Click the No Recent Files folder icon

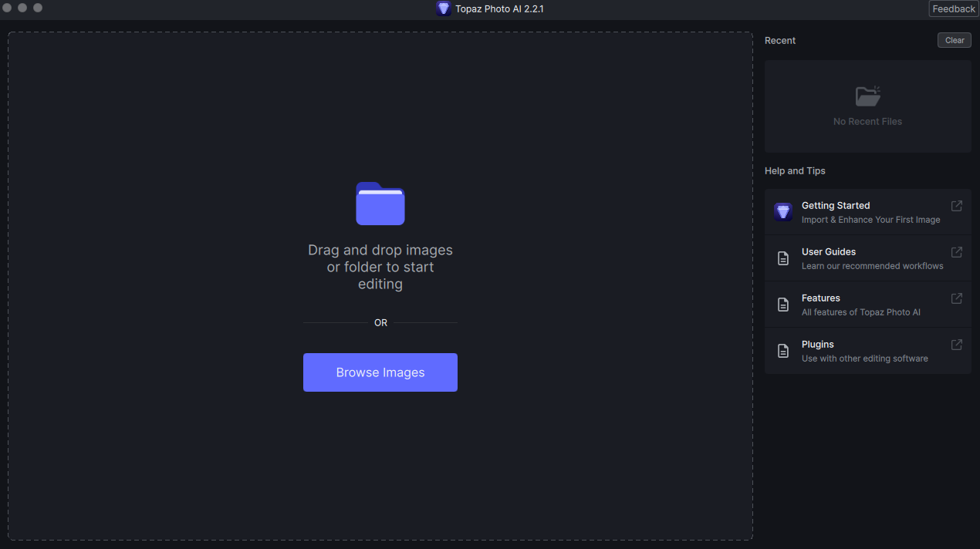coord(867,96)
